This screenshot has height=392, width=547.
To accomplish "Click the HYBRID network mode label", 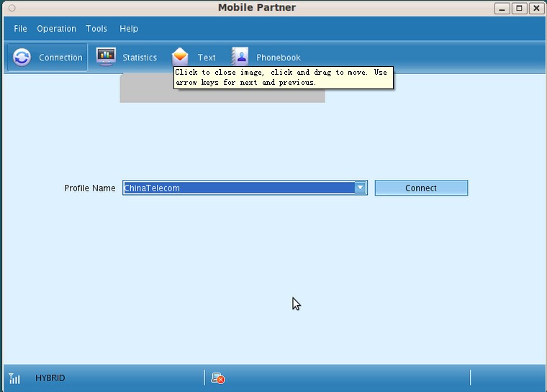I will point(50,378).
